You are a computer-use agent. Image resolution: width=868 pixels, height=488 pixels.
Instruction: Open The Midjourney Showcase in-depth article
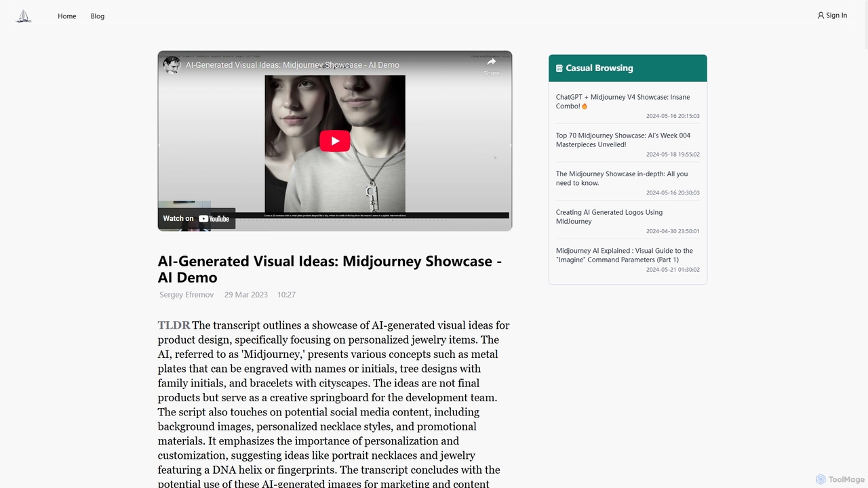[622, 178]
